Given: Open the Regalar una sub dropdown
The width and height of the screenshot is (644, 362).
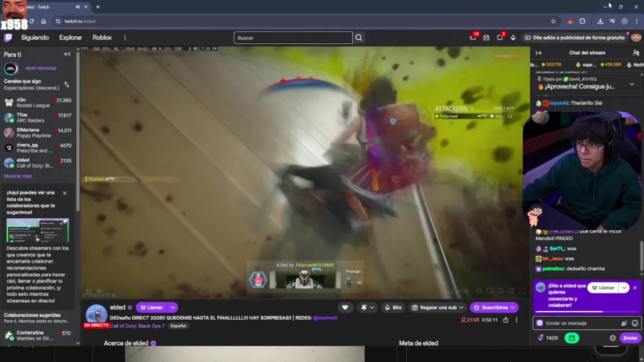Looking at the screenshot, I should coord(438,307).
